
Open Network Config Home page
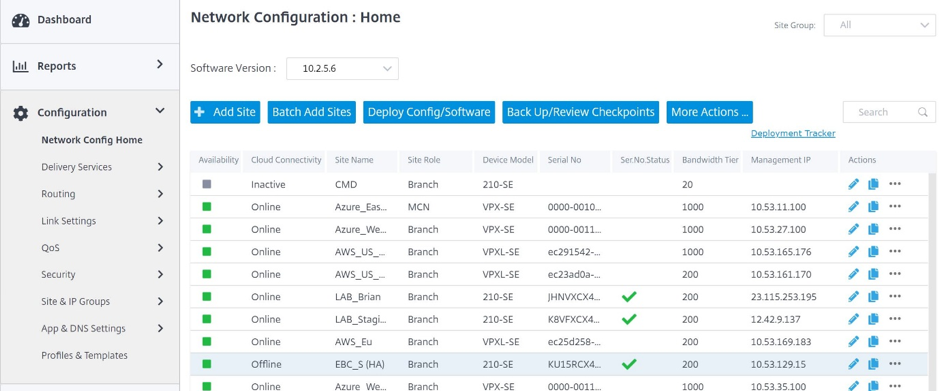coord(92,140)
